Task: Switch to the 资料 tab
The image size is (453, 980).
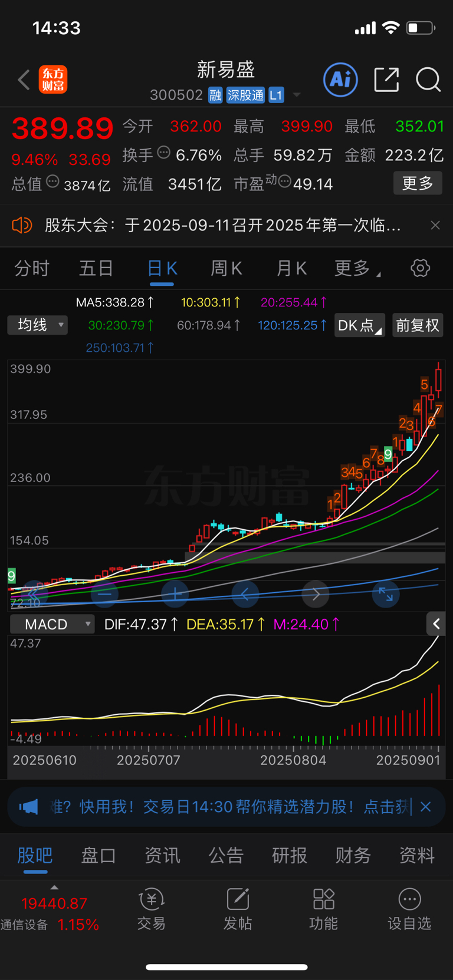Action: pyautogui.click(x=417, y=855)
